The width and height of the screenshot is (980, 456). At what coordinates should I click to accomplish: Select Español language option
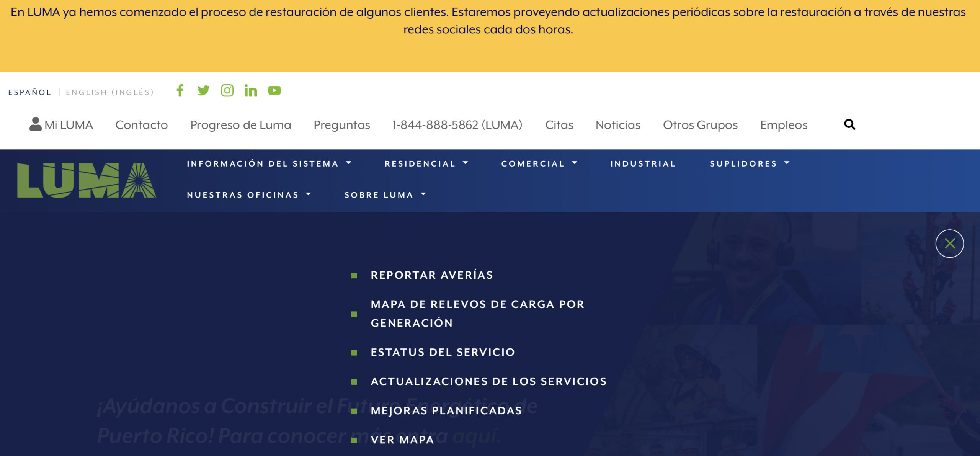pos(30,92)
